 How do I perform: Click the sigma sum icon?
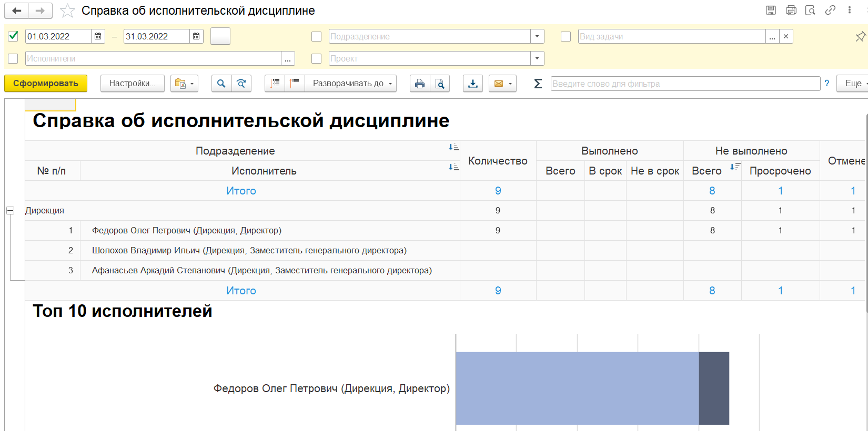pyautogui.click(x=538, y=84)
